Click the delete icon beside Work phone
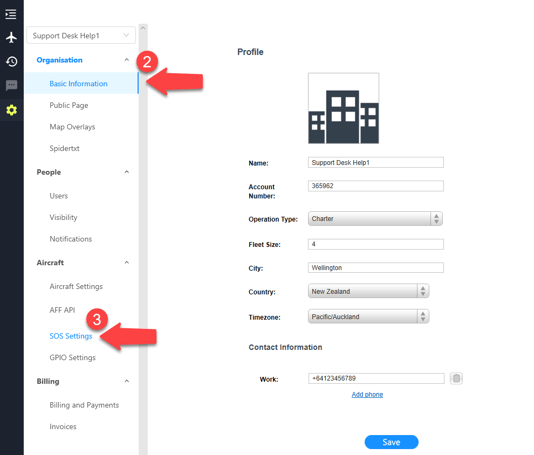534x455 pixels. pos(456,378)
